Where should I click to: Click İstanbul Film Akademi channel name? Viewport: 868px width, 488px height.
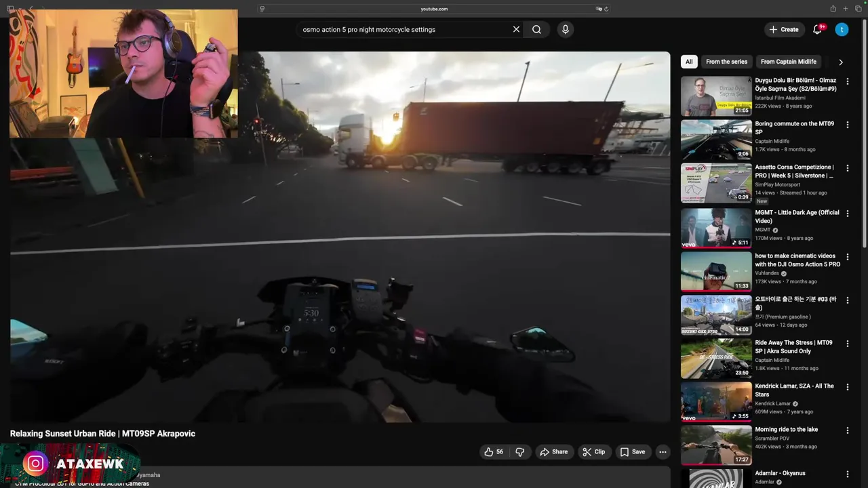tap(781, 98)
